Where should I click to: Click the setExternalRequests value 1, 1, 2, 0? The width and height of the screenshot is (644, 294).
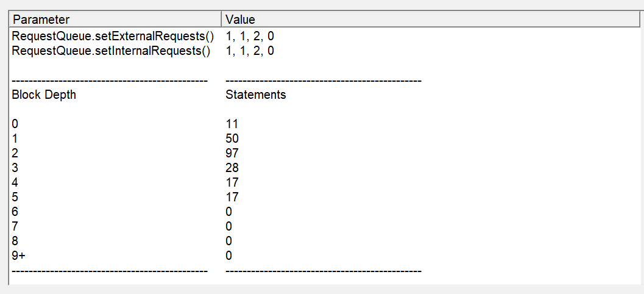(250, 36)
